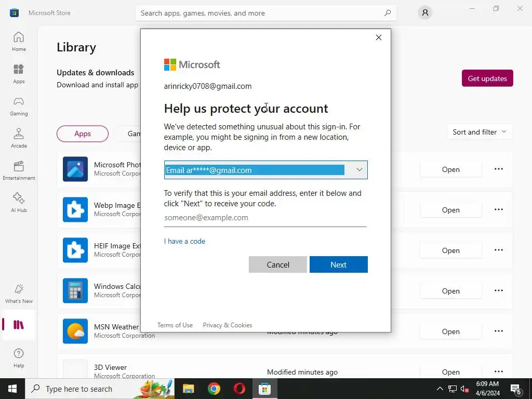The image size is (532, 399).
Task: Click Microsoft Store taskbar icon
Action: pos(264,389)
